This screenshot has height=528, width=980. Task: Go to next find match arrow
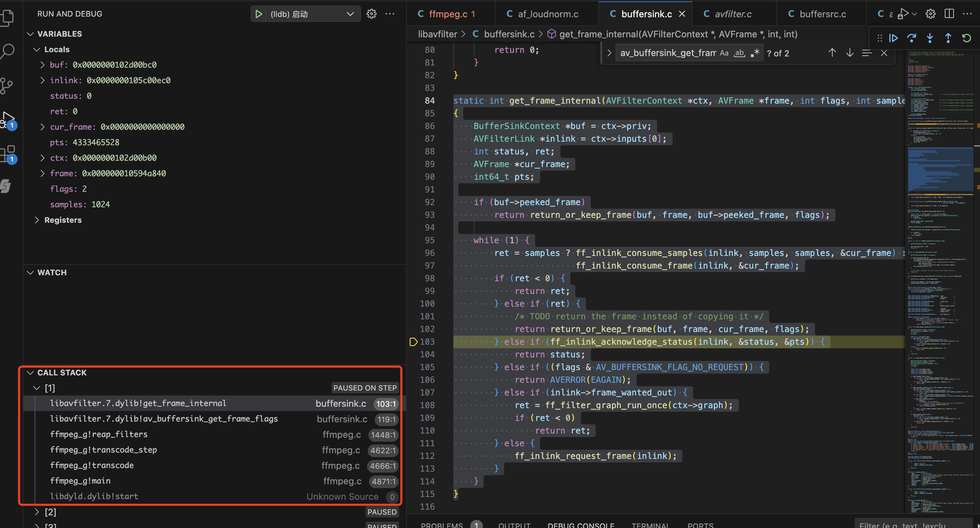[x=850, y=53]
